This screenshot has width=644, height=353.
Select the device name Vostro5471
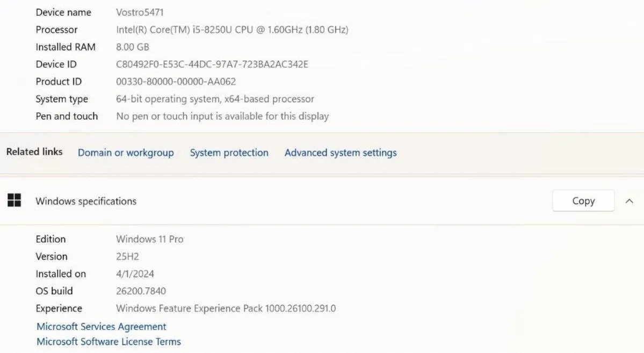tap(140, 12)
